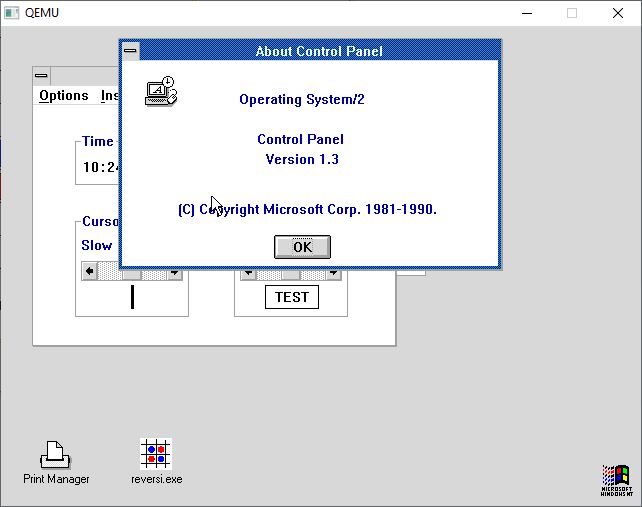642x507 pixels.
Task: Click the Control Panel icon in About dialog
Action: 161,91
